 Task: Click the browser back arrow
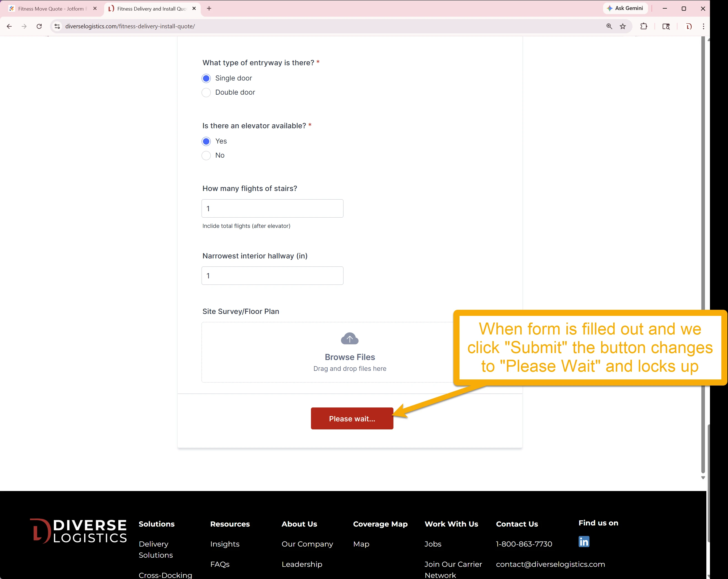[x=9, y=26]
